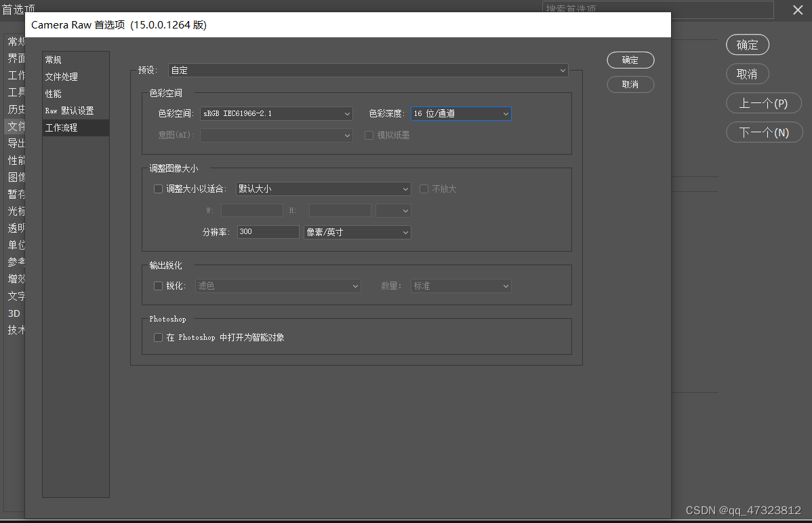The image size is (812, 523).
Task: Click 下一个(N) in 首选项 window
Action: [765, 132]
